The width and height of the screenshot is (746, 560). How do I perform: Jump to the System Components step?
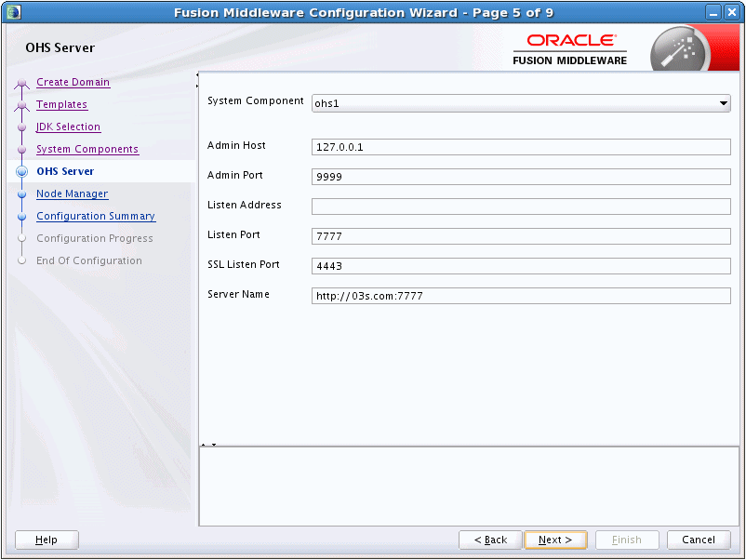pyautogui.click(x=87, y=150)
